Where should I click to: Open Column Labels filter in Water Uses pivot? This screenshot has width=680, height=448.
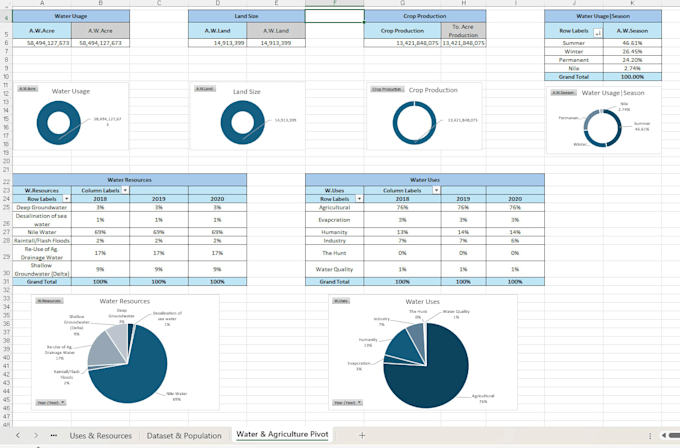pos(436,190)
